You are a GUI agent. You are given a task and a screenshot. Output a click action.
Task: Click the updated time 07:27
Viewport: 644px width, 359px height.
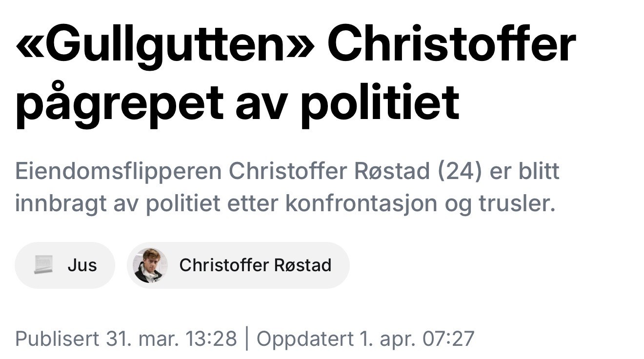(x=447, y=339)
